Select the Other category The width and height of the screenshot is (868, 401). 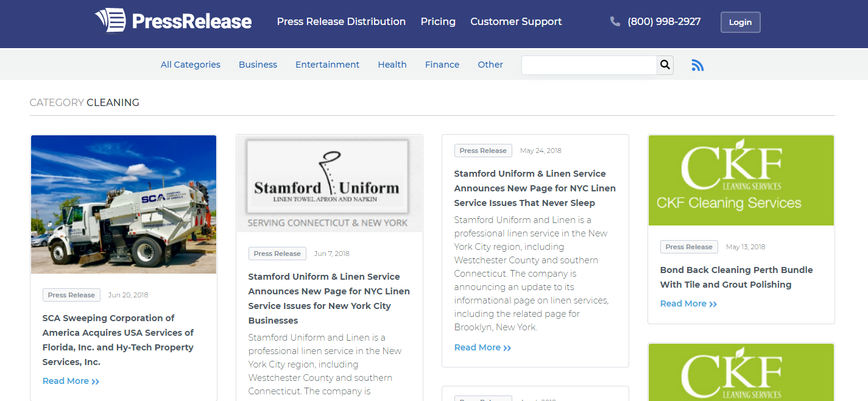click(490, 65)
